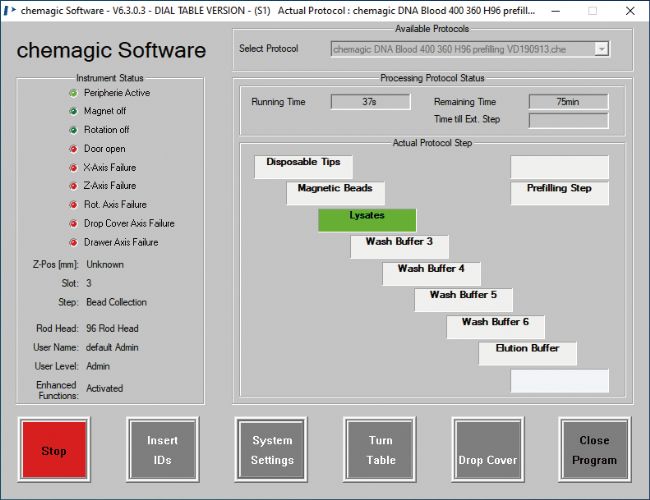Click the Slot value '3'

[x=89, y=283]
